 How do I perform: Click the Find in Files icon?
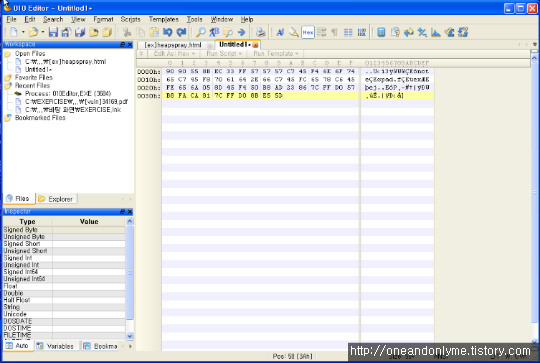coord(228,32)
